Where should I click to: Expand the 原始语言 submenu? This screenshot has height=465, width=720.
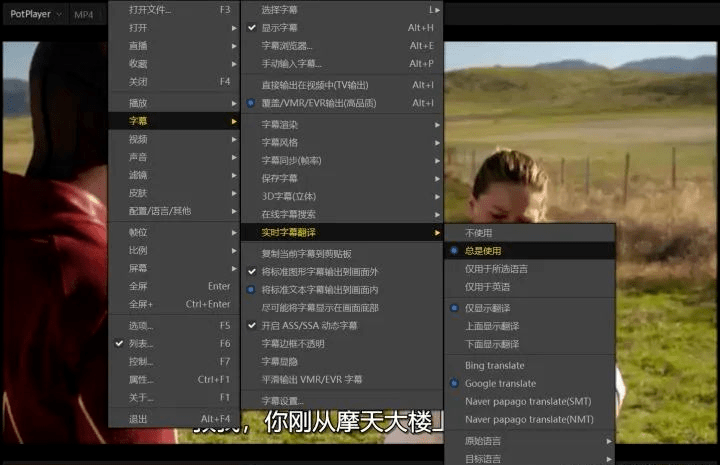click(x=529, y=441)
